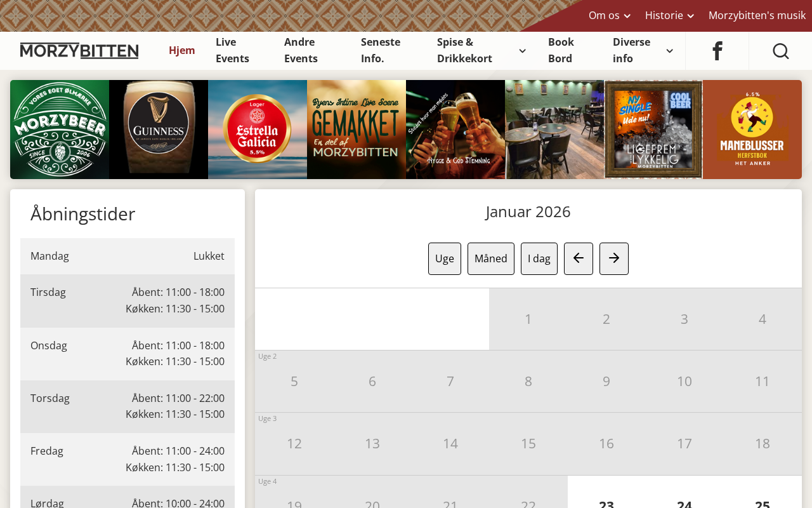The height and width of the screenshot is (508, 812).
Task: Click the Uge 3 week label
Action: tap(267, 418)
